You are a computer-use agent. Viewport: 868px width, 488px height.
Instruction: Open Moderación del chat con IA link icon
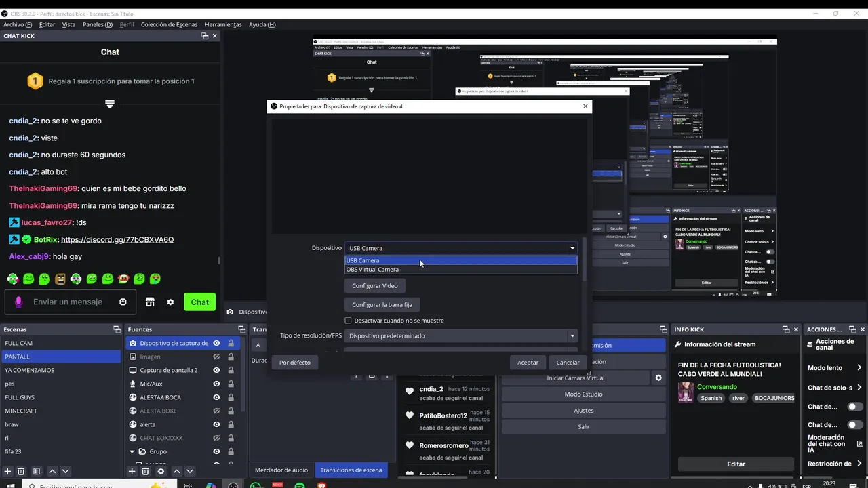[859, 444]
